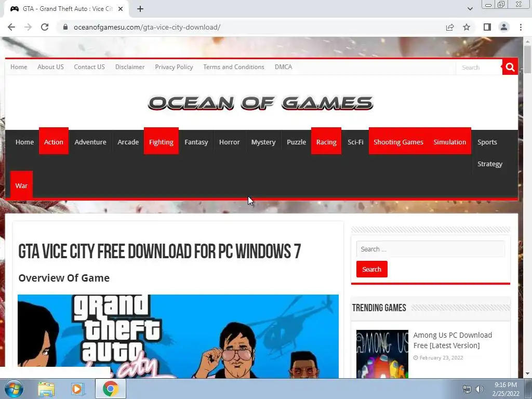View site info via the padlock icon

click(x=65, y=27)
